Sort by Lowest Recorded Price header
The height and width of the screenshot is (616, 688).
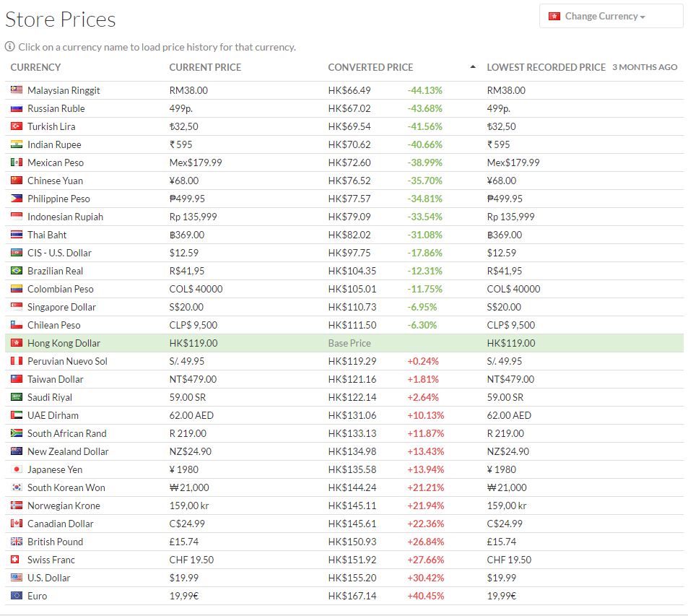(x=546, y=67)
